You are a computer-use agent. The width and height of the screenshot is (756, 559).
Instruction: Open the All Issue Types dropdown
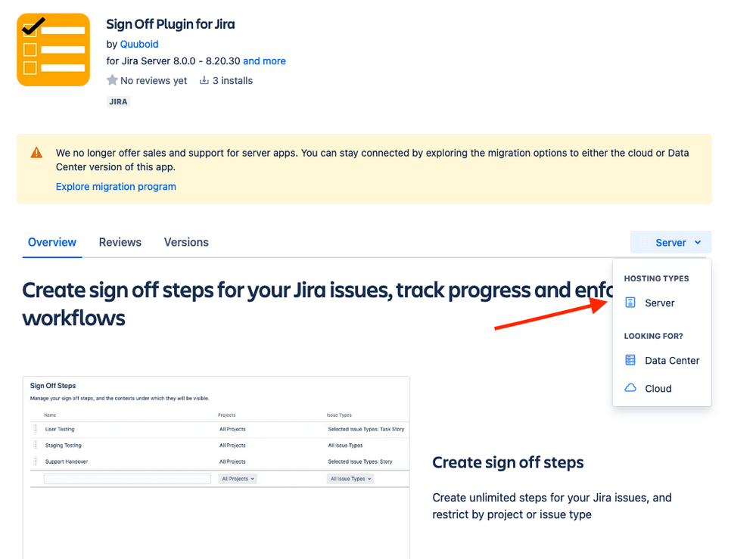coord(350,479)
